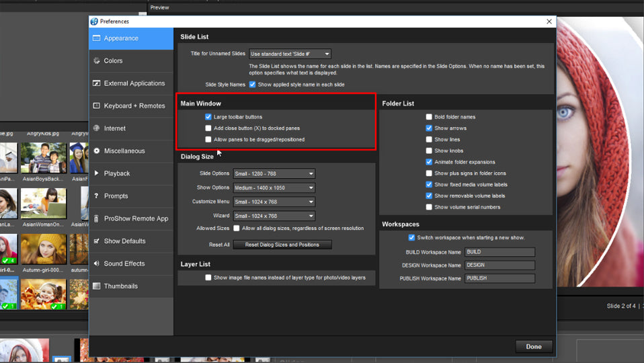Viewport: 644px width, 363px height.
Task: Click PUBLISH Workspace Name field
Action: point(500,278)
